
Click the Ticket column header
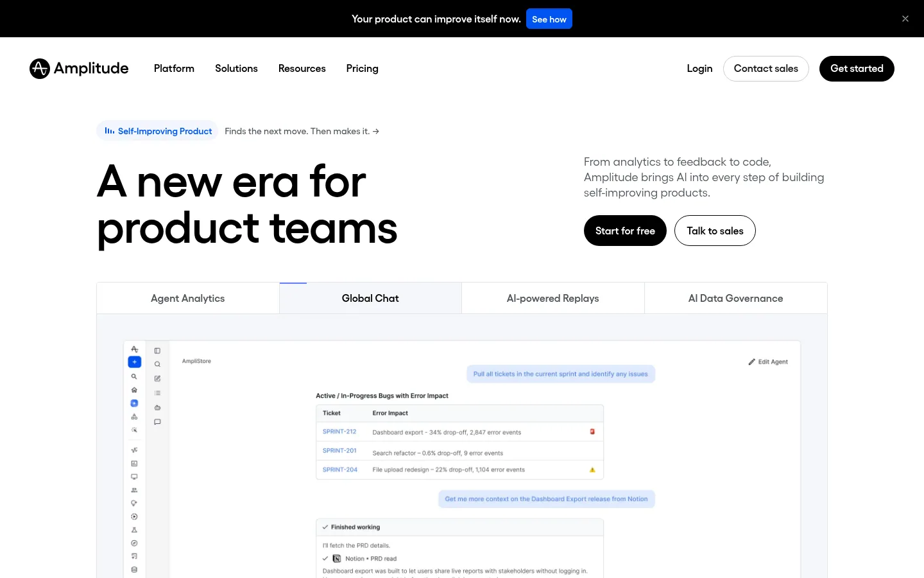click(332, 413)
